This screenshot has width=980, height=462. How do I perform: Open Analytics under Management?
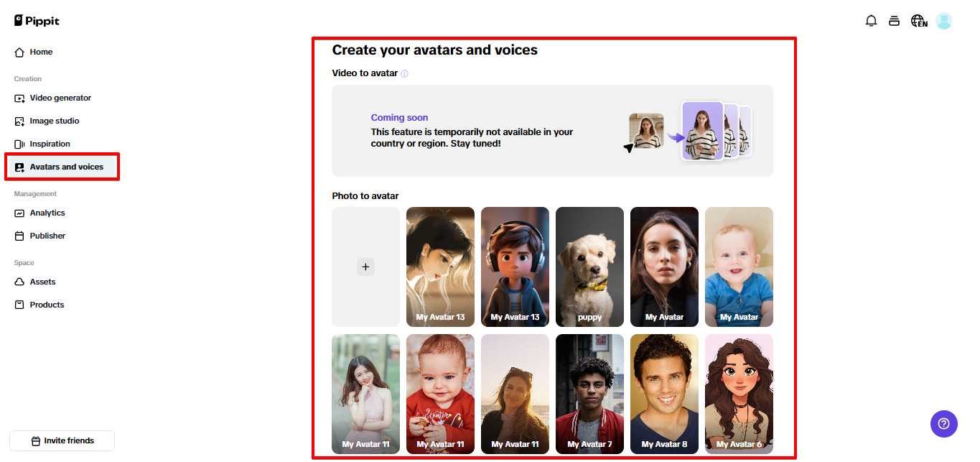47,213
